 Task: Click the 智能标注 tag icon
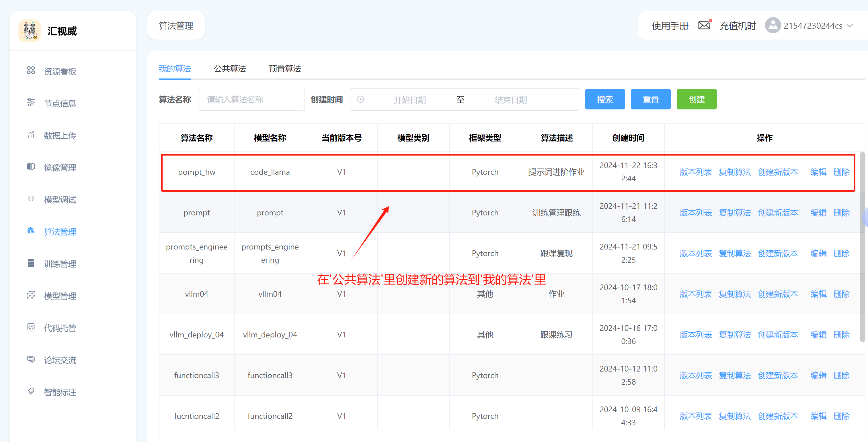(31, 391)
